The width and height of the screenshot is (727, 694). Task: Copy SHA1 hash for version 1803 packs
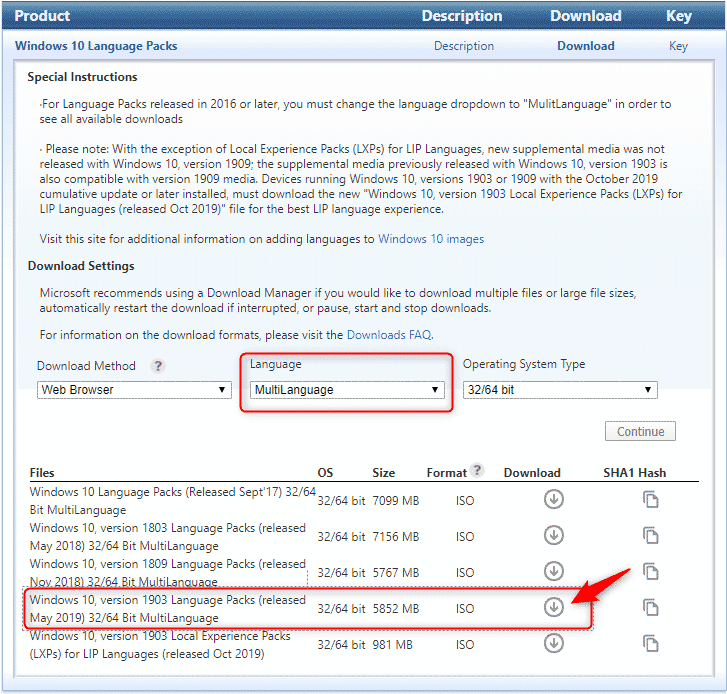[x=651, y=536]
